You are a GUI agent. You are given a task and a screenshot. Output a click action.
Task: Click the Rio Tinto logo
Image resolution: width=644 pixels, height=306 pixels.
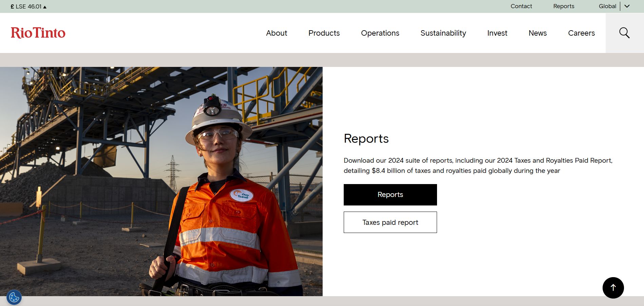[x=38, y=33]
